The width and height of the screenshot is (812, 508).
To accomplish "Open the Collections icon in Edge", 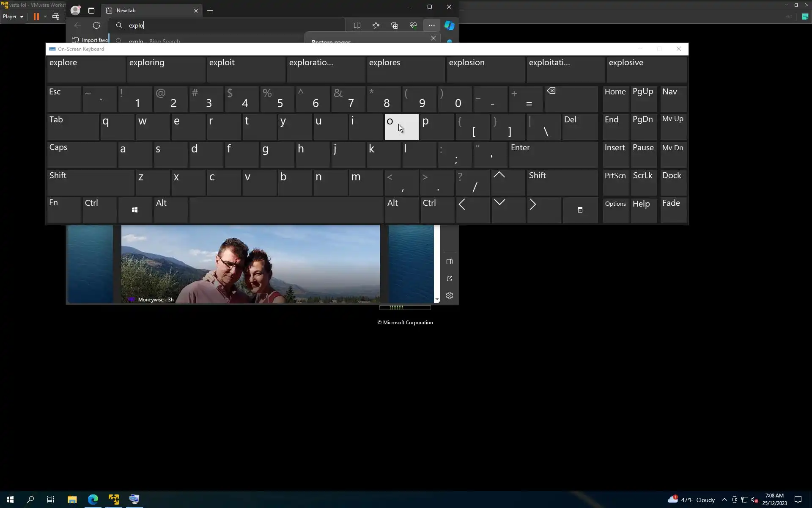I will pos(395,25).
